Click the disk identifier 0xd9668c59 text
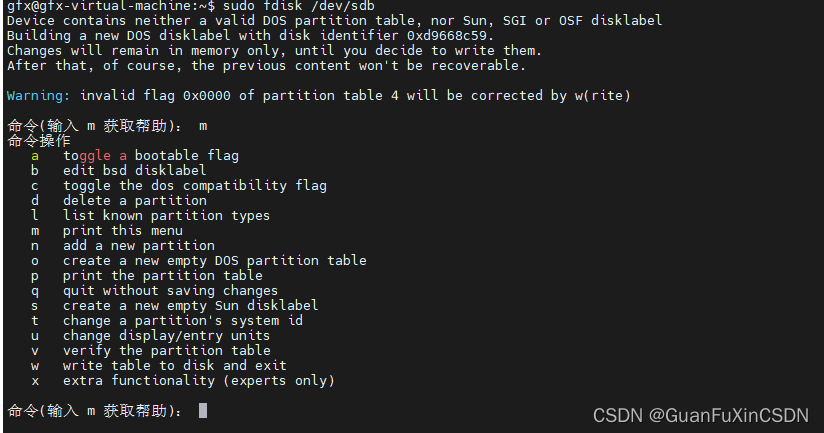The image size is (824, 433). pos(452,35)
